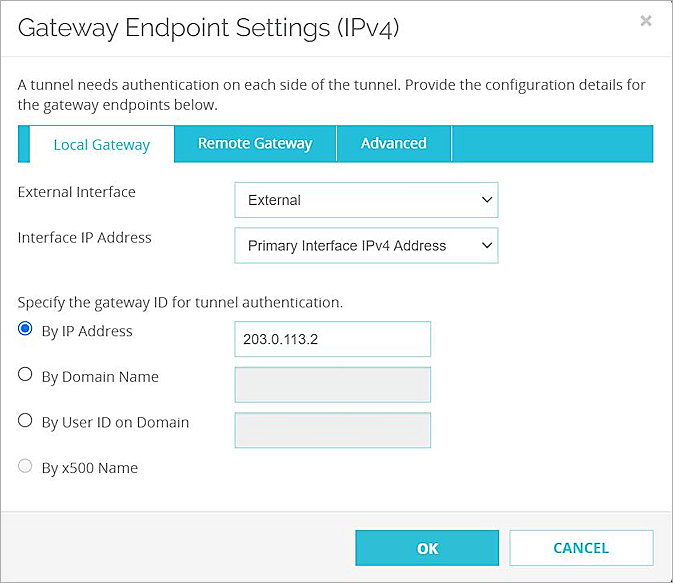Select the By IP Address radio button

point(26,330)
